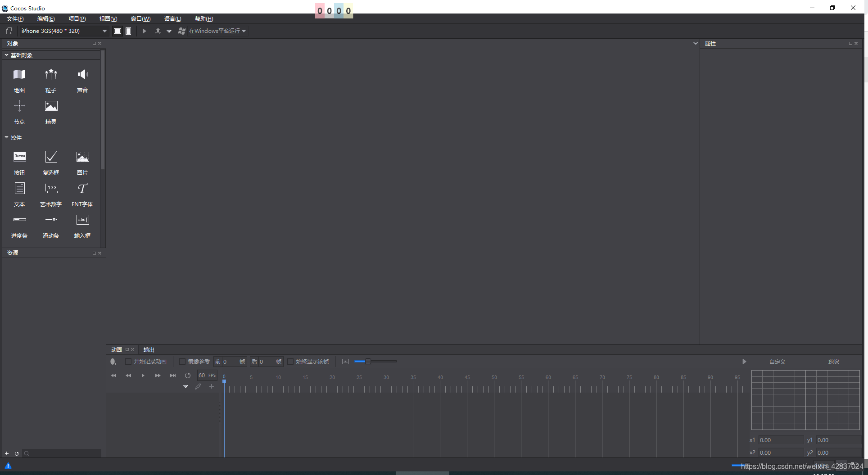This screenshot has height=475, width=868.
Task: Jump to first frame button
Action: [113, 375]
